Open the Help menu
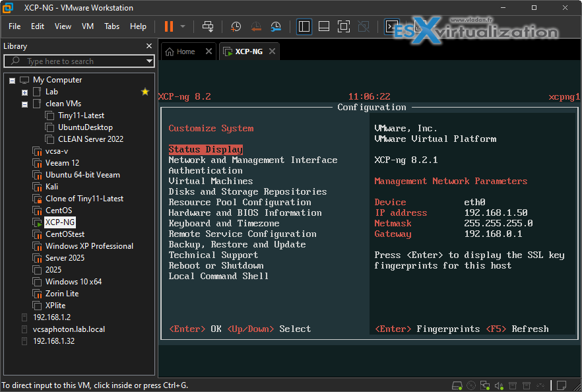 (138, 26)
